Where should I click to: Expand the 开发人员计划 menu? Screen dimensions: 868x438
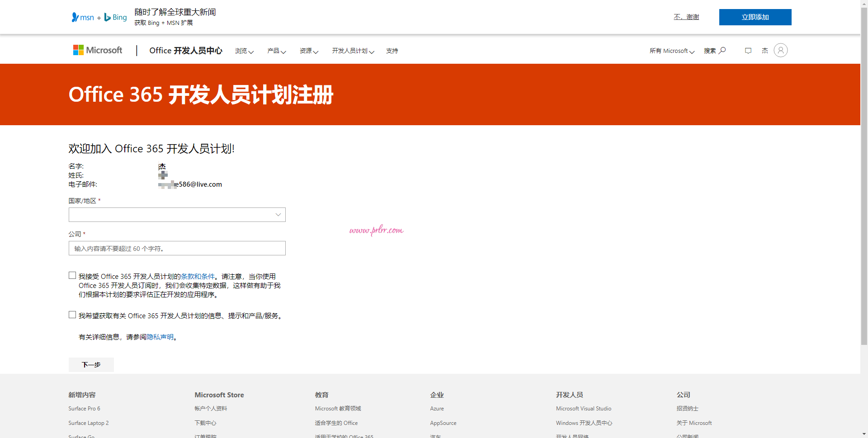pyautogui.click(x=353, y=51)
